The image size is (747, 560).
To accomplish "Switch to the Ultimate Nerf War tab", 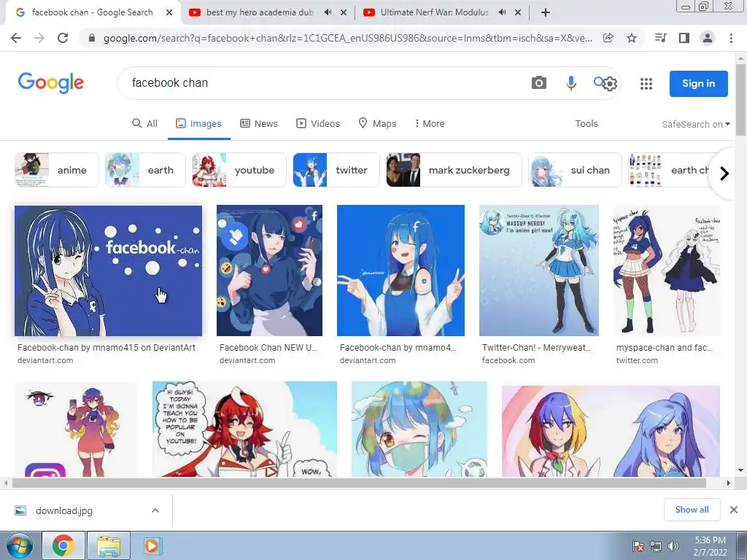I will point(434,12).
